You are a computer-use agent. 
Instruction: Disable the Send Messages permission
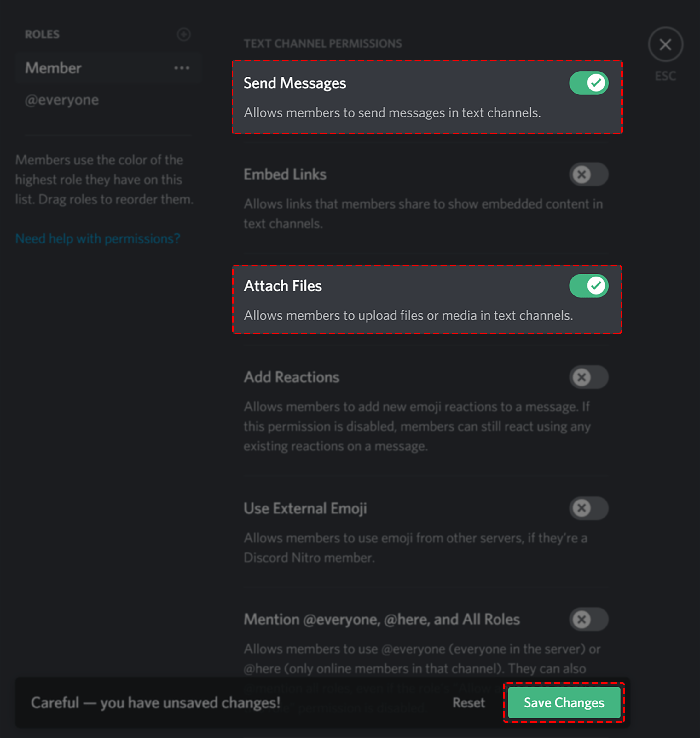[x=589, y=83]
